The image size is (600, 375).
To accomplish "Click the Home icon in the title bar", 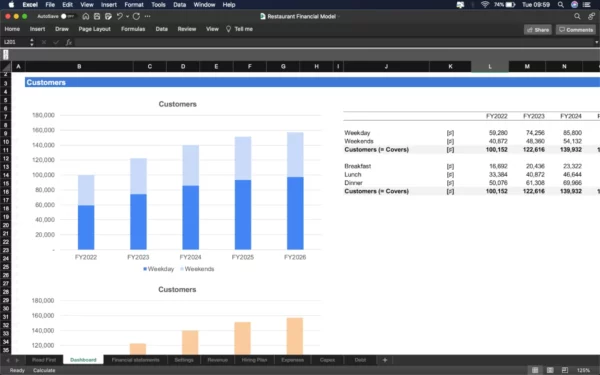I will click(x=86, y=16).
